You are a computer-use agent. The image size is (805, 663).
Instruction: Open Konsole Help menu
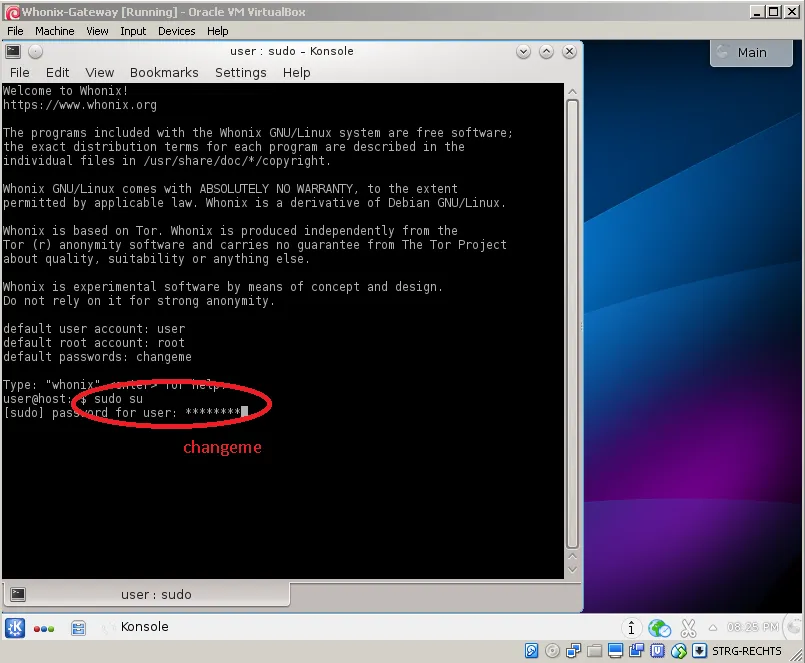point(296,72)
